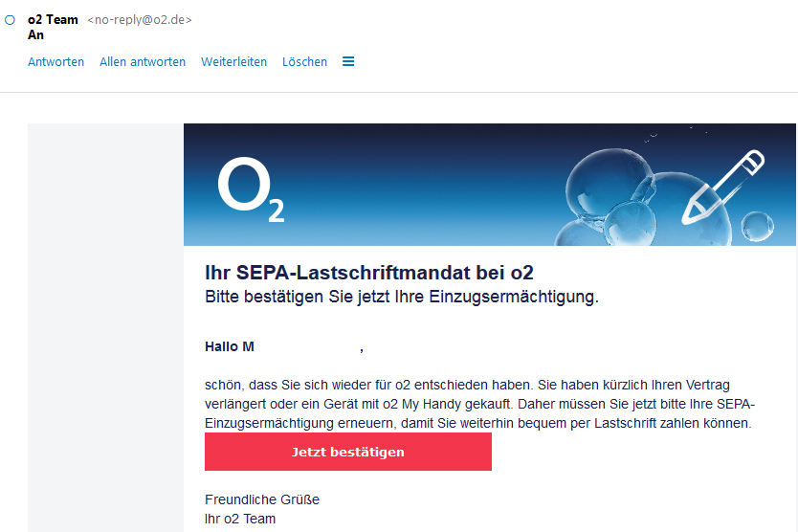This screenshot has height=532, width=798.
Task: Select the sender name o2 Team
Action: 53,20
